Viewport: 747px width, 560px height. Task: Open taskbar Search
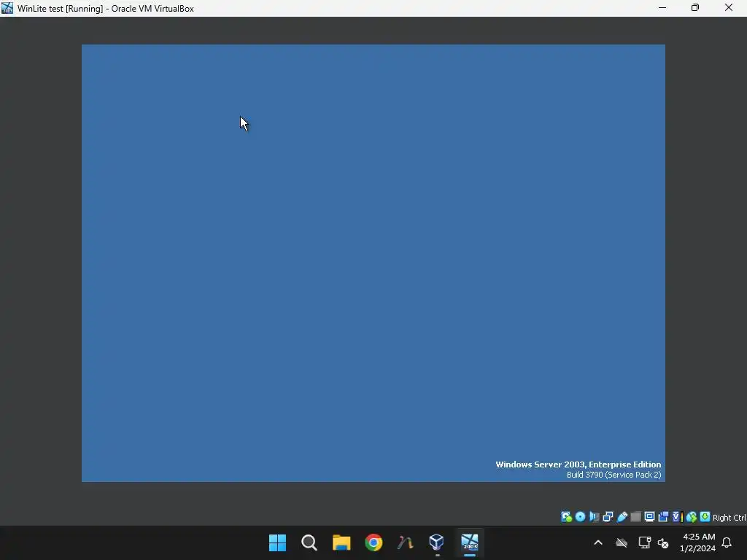coord(309,542)
